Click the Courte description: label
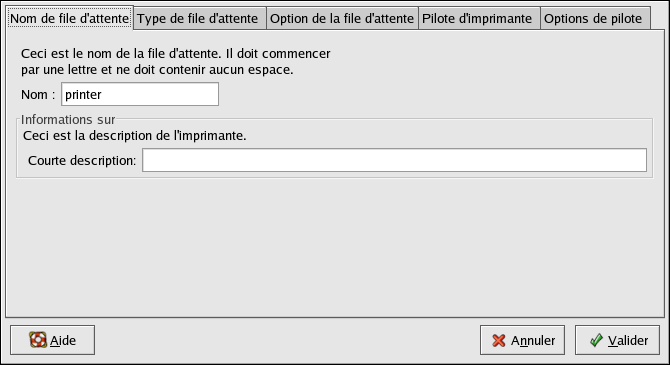 (x=82, y=160)
